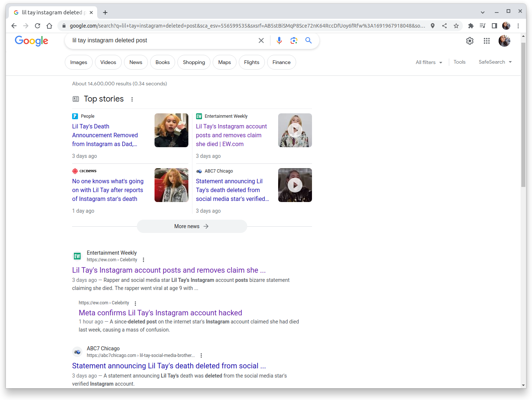This screenshot has width=532, height=400.
Task: Click the browser address bar URL
Action: tap(247, 26)
